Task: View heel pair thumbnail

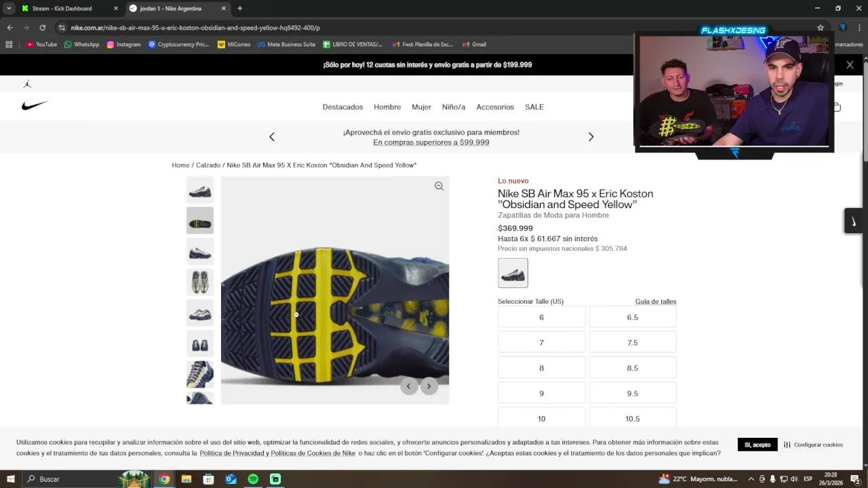Action: [200, 344]
